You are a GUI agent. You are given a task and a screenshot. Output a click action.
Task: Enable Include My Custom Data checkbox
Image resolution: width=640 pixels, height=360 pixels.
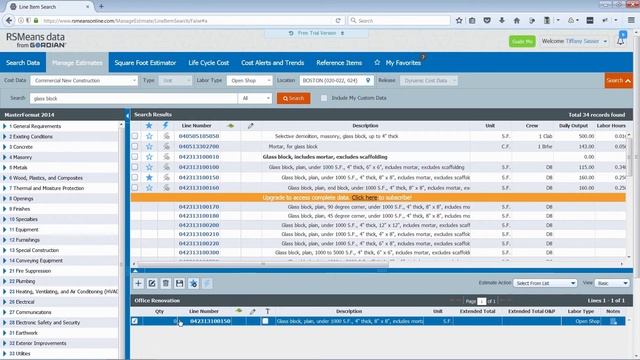(324, 98)
